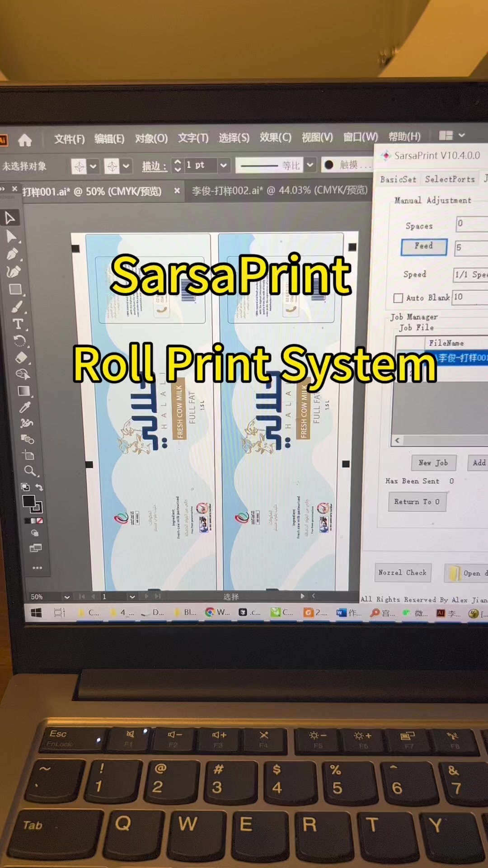Screen dimensions: 488x868
Task: Open 50% zoom level dropdown
Action: (67, 597)
